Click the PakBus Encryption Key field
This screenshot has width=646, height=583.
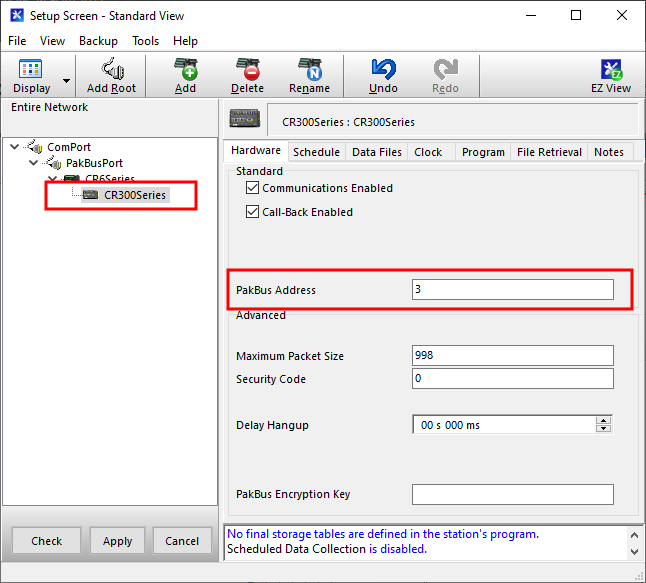pos(513,494)
